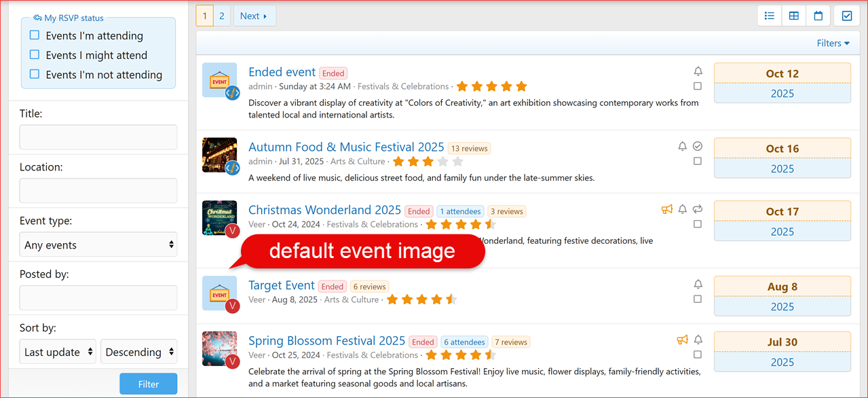Click the select-all checkmark icon in toolbar
Screen dimensions: 868x398
click(x=847, y=16)
